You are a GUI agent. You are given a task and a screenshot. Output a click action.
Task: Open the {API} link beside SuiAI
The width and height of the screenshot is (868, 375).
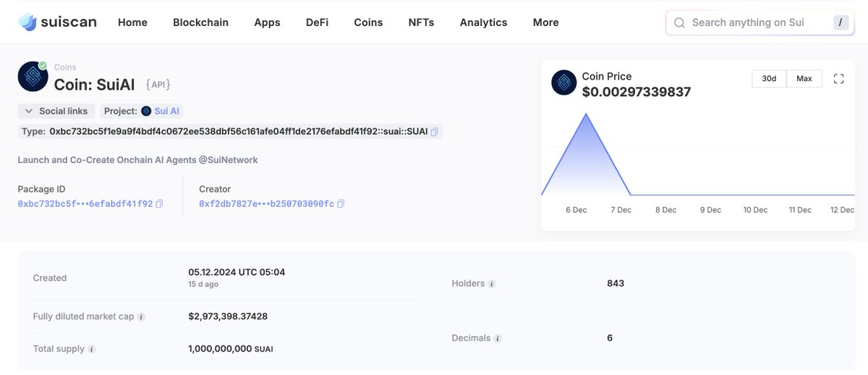pos(158,85)
